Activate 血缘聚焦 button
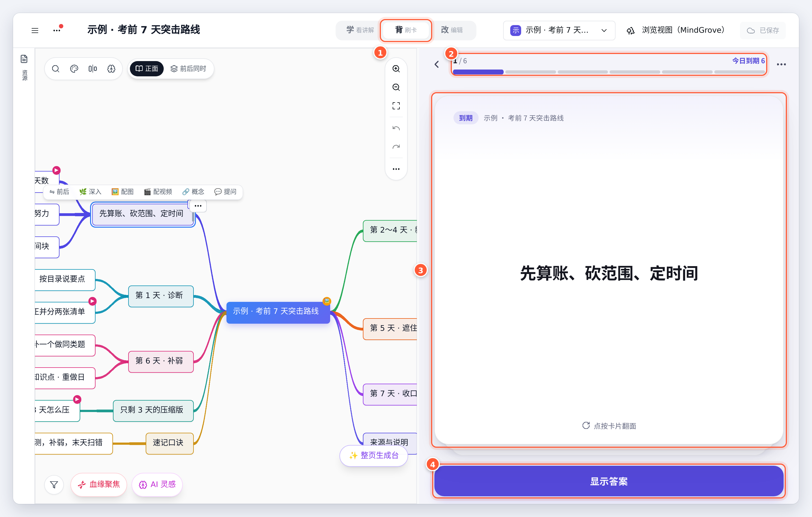This screenshot has height=517, width=812. pyautogui.click(x=99, y=485)
